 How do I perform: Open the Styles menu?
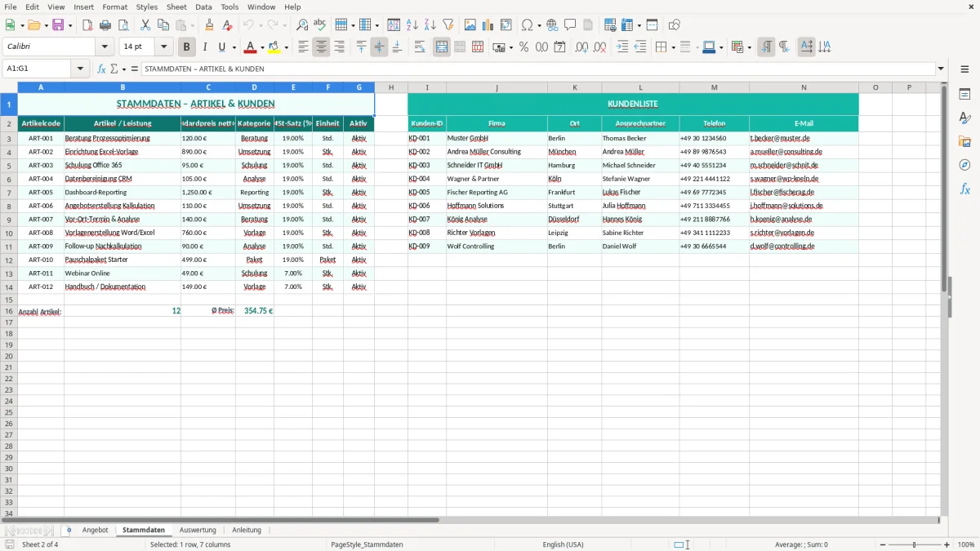pyautogui.click(x=147, y=7)
